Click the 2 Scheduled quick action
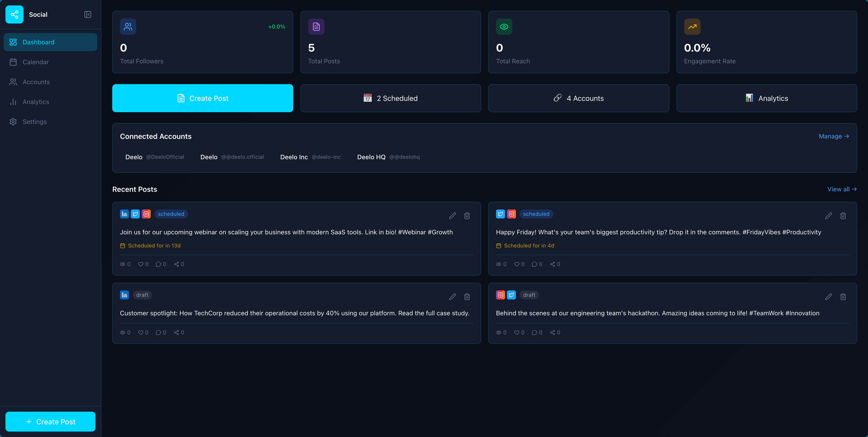The width and height of the screenshot is (868, 437). click(390, 98)
